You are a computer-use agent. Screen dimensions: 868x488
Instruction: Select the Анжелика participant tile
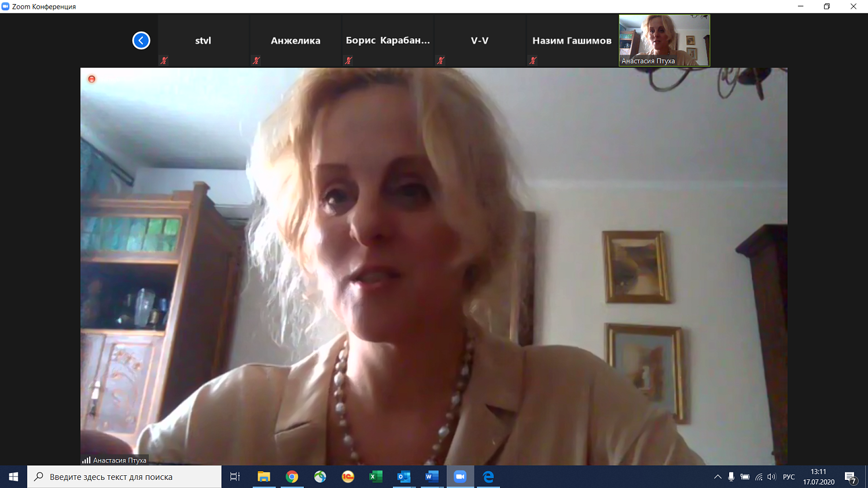tap(296, 40)
